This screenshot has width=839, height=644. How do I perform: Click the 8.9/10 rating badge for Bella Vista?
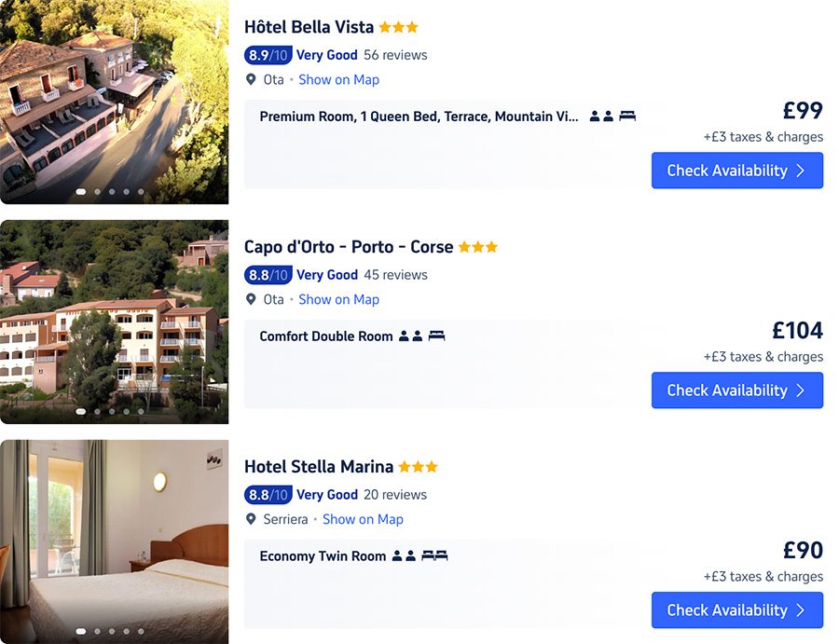(x=268, y=55)
